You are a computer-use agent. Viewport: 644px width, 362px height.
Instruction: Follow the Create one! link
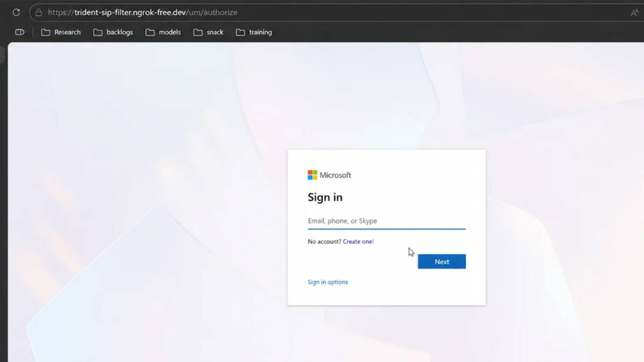tap(358, 242)
